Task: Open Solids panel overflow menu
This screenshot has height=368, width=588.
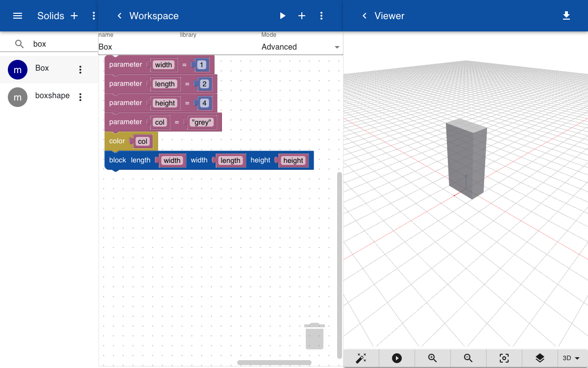Action: tap(94, 16)
